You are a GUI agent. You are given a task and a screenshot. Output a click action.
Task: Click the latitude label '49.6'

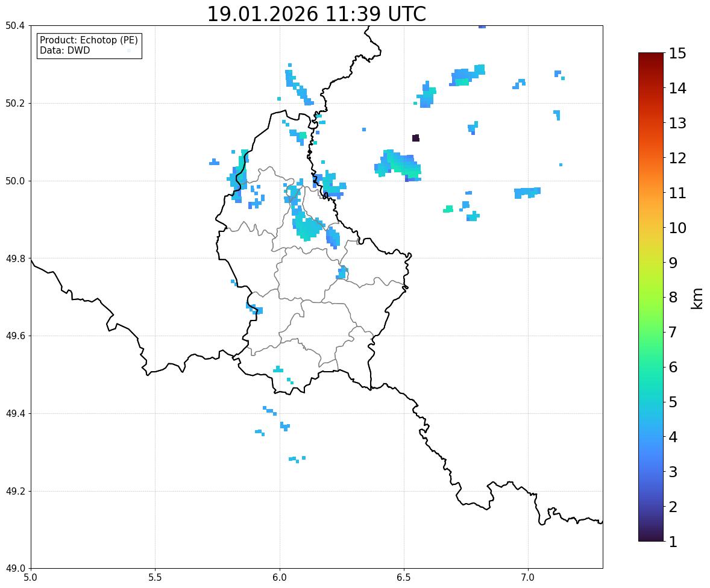tap(15, 336)
